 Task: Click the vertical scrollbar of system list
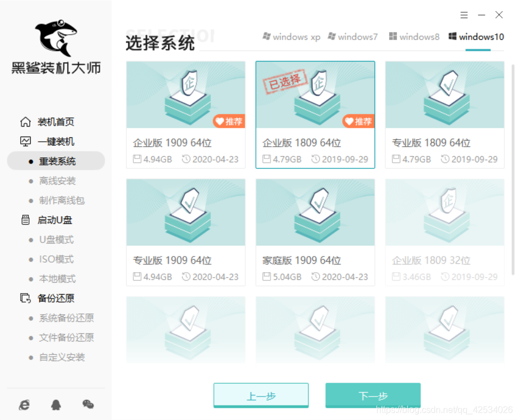513,170
